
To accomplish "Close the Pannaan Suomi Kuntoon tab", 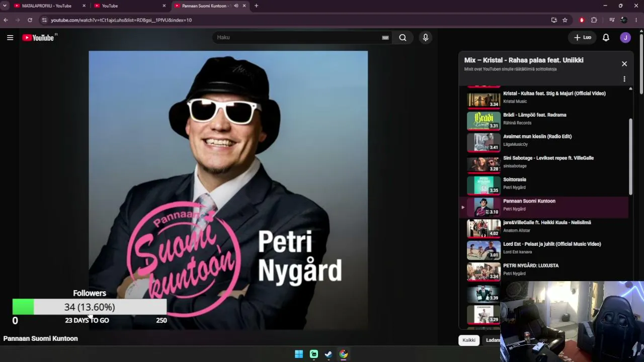I will pos(245,6).
